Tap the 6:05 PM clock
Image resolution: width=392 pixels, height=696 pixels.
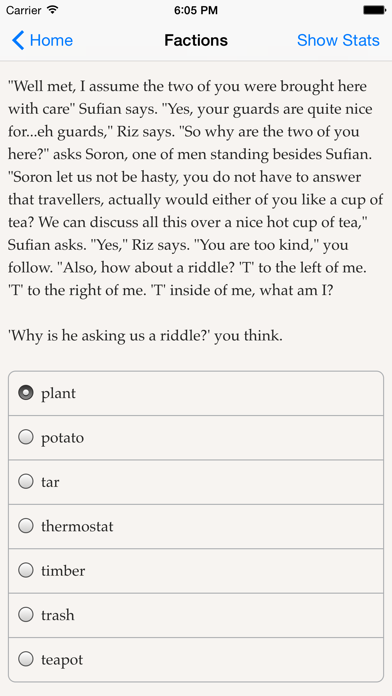point(196,10)
